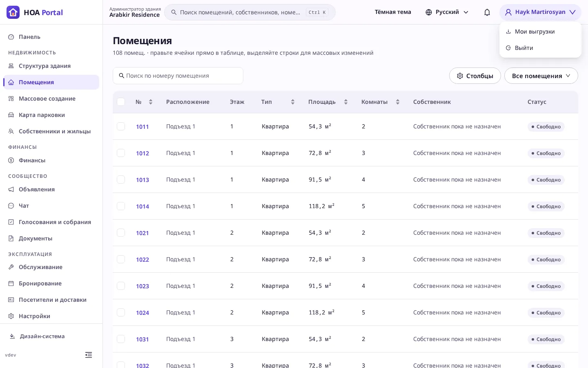
Task: Click the Панель dashboard icon
Action: point(11,37)
